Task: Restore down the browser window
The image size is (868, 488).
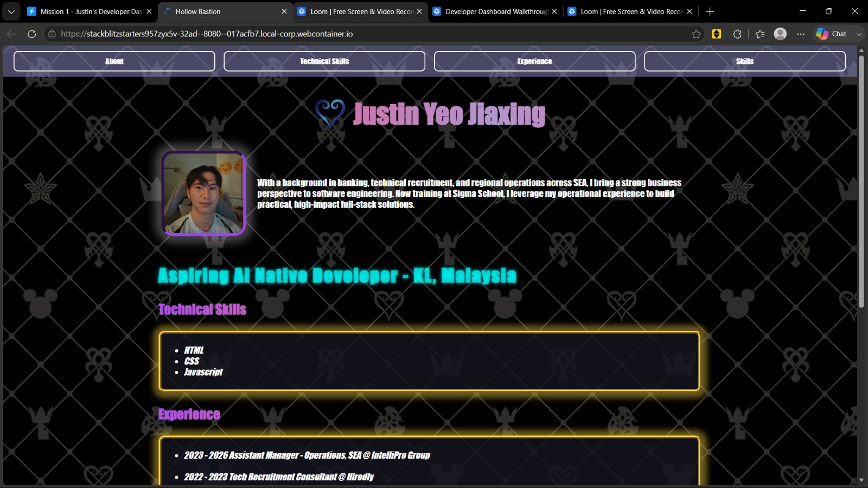Action: coord(829,11)
